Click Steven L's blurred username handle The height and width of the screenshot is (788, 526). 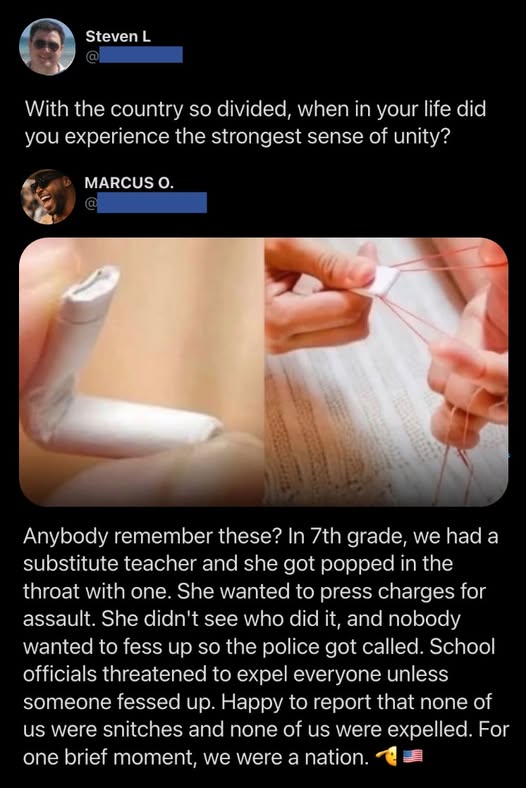140,55
